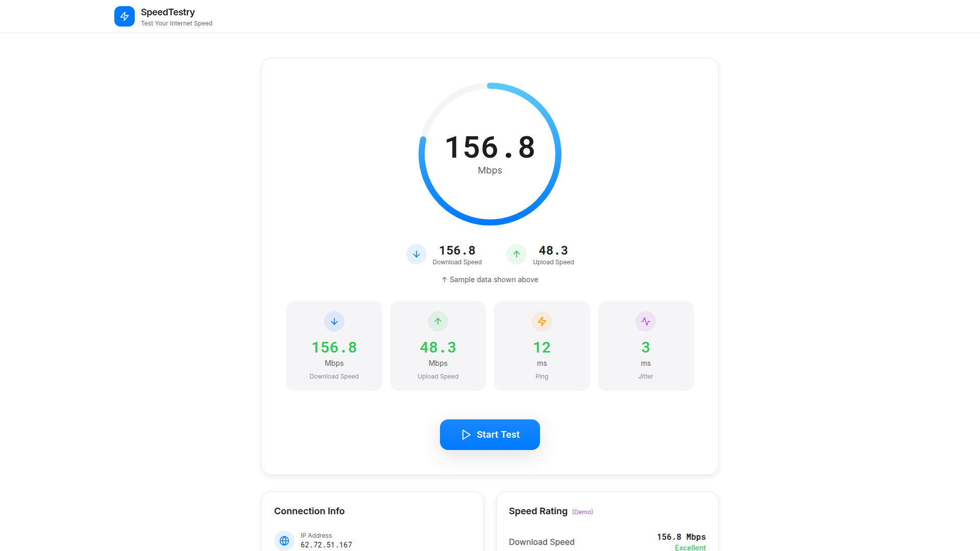Click the purple (Demo) label
The image size is (980, 551).
582,512
